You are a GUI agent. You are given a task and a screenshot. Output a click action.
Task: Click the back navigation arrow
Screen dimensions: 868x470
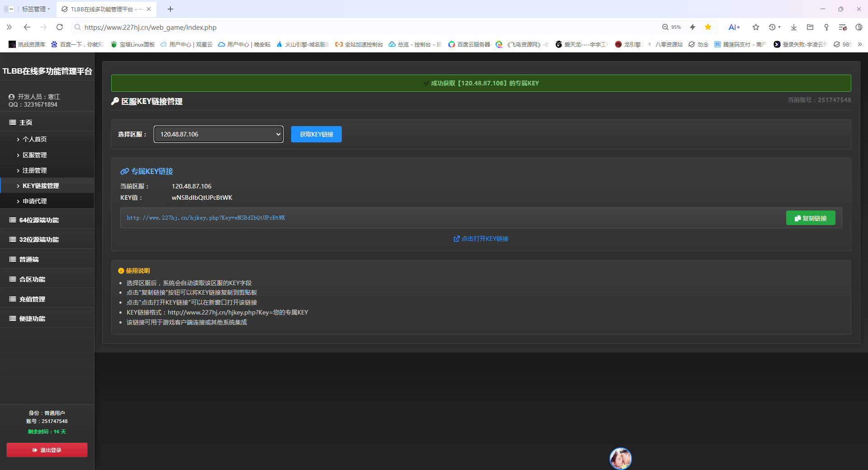click(27, 27)
